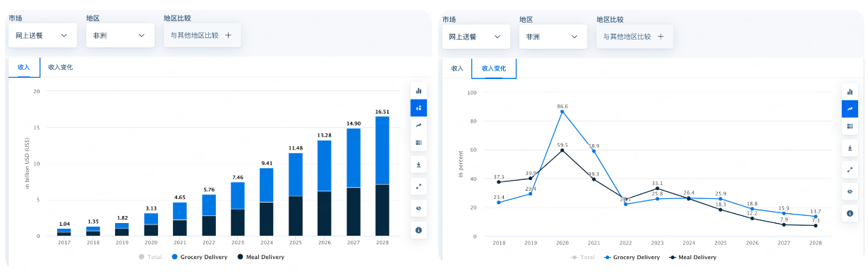Image resolution: width=868 pixels, height=276 pixels.
Task: Select bar chart view in left panel
Action: click(418, 90)
